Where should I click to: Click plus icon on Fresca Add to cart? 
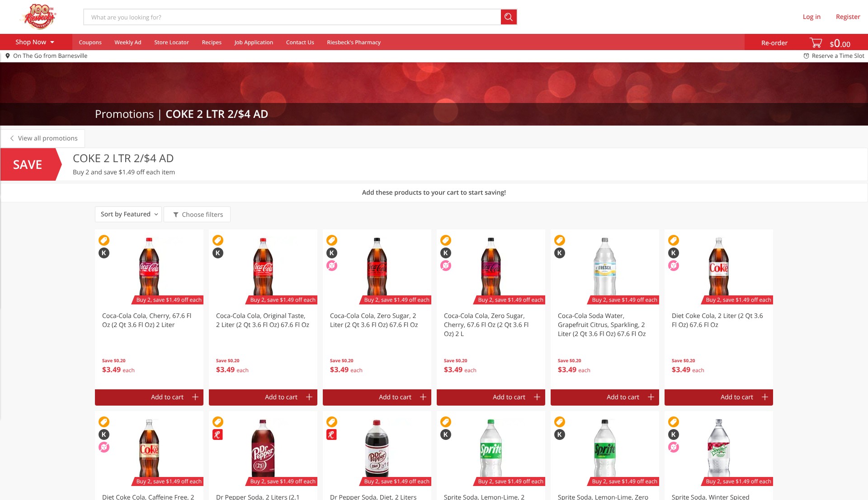point(651,397)
